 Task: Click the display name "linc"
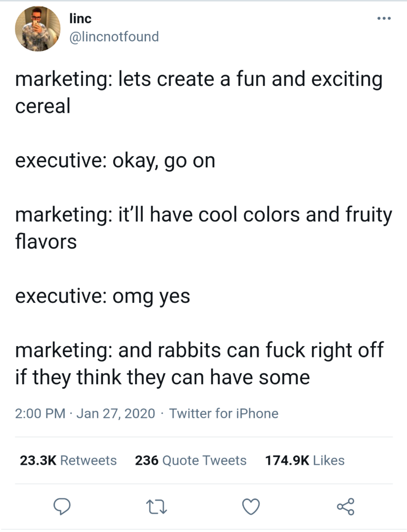pos(80,19)
